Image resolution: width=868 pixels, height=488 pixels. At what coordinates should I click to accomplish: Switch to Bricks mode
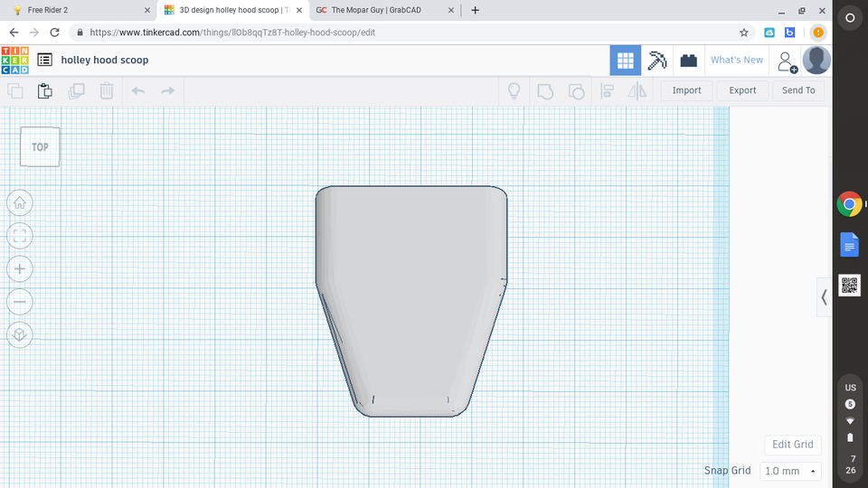click(689, 61)
